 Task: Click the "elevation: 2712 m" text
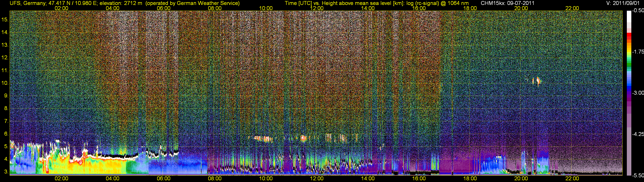(121, 3)
